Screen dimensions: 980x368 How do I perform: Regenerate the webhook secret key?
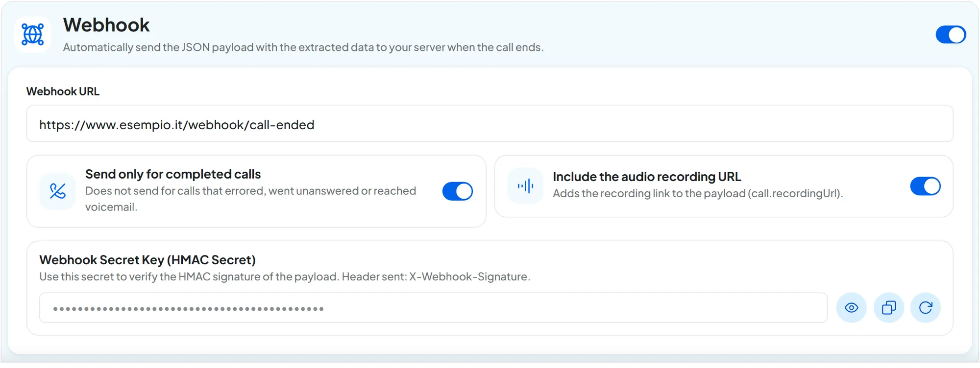pos(926,308)
